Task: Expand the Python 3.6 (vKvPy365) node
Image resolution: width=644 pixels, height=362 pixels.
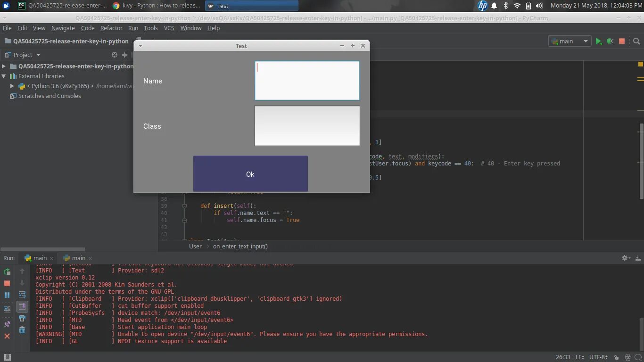Action: [x=12, y=86]
